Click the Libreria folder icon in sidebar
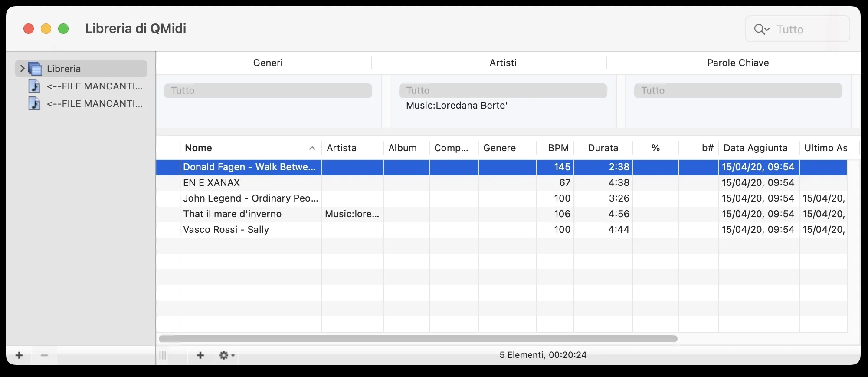This screenshot has height=377, width=868. pos(35,69)
